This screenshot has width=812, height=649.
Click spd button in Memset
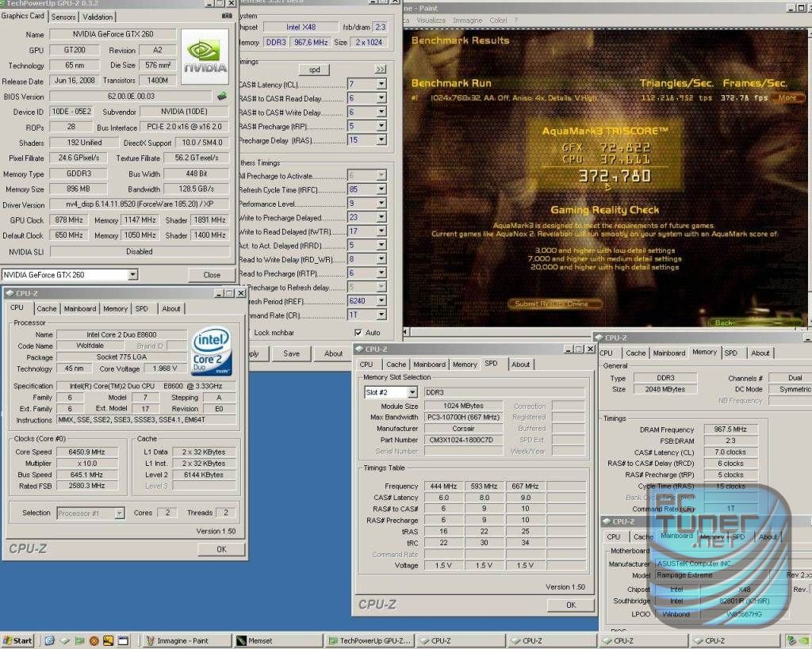coord(314,70)
